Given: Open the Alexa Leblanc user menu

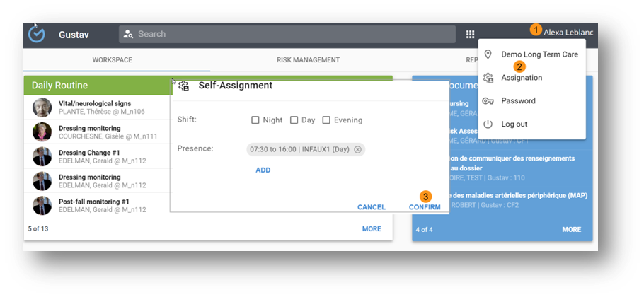Looking at the screenshot, I should click(x=568, y=33).
